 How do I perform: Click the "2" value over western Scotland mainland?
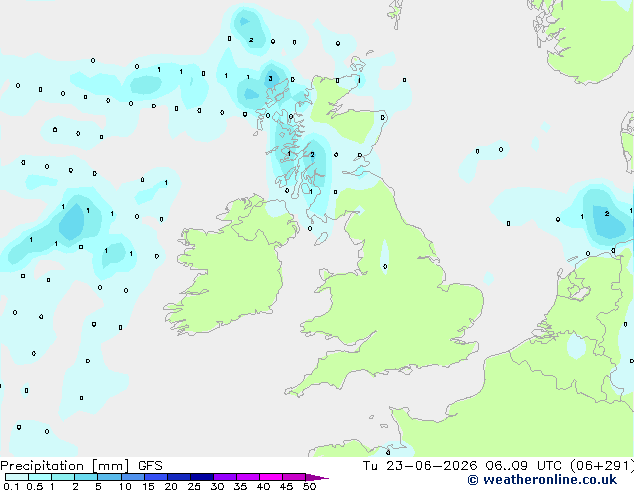(312, 154)
